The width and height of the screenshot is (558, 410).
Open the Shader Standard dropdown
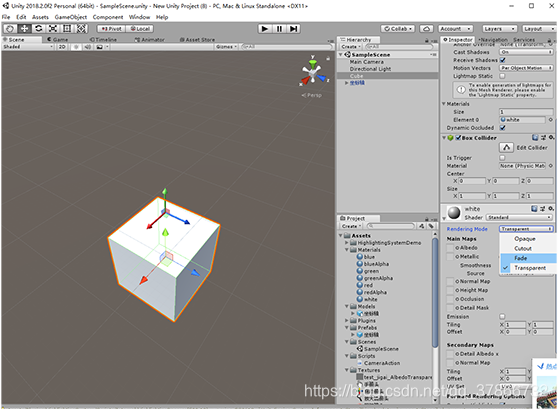519,217
